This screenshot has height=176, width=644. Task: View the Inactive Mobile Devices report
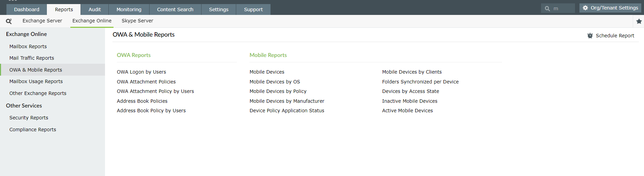click(410, 101)
